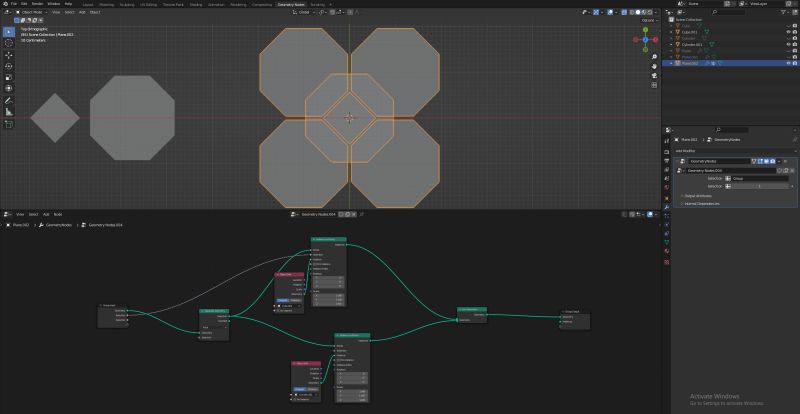
Task: Select solid viewport shading mode
Action: [x=637, y=12]
